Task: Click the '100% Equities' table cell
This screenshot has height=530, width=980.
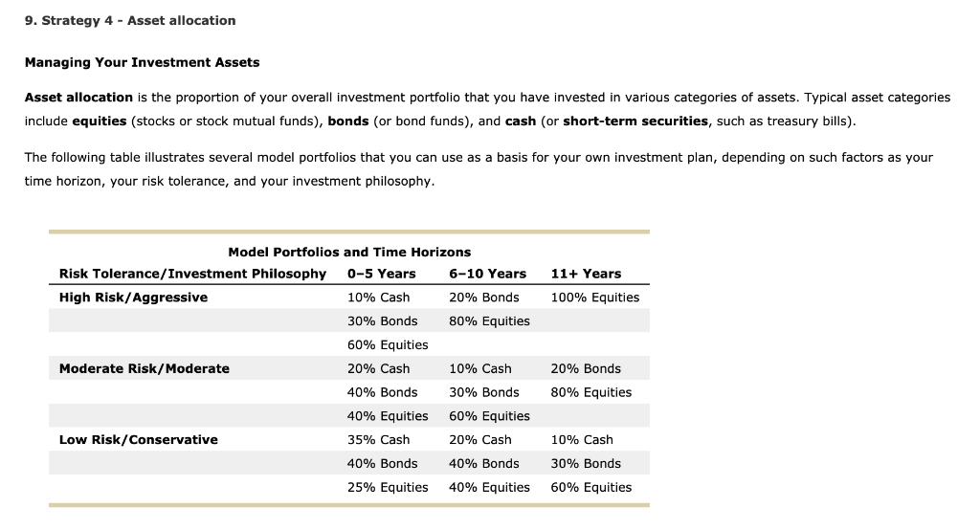Action: (x=595, y=298)
